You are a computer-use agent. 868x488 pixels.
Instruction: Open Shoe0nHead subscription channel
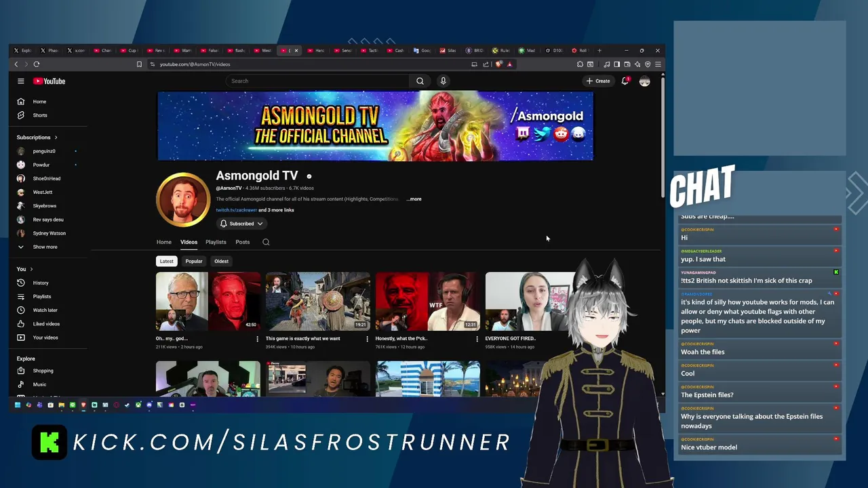[x=47, y=178]
